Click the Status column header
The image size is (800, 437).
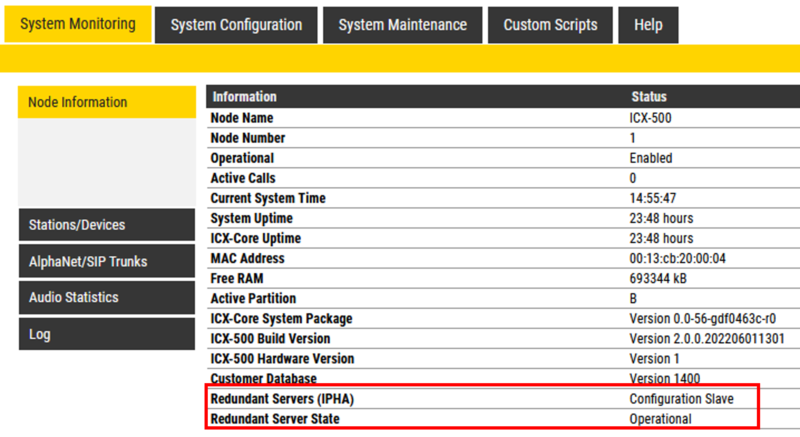pos(649,97)
